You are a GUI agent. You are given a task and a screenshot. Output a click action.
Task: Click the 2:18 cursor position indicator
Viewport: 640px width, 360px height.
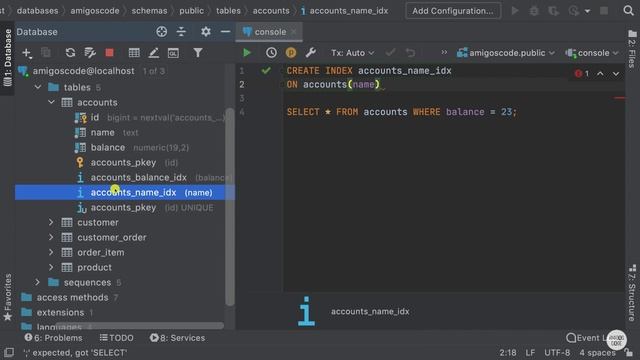click(x=508, y=353)
